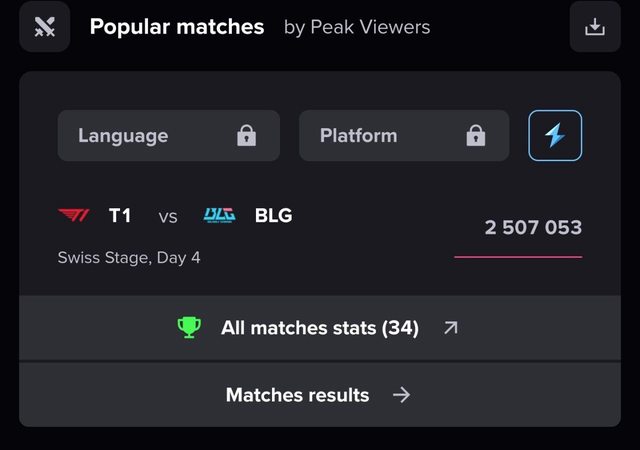
Task: Select the T1 team logo
Action: coord(74,215)
